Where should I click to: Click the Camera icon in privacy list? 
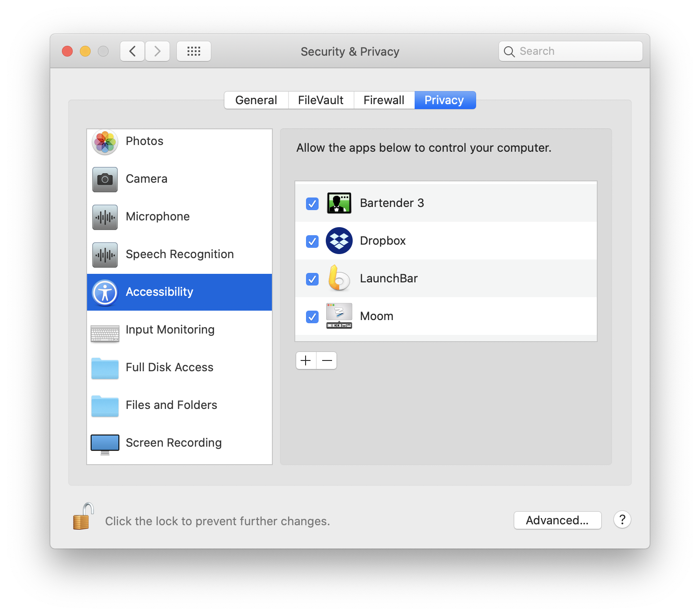coord(105,180)
